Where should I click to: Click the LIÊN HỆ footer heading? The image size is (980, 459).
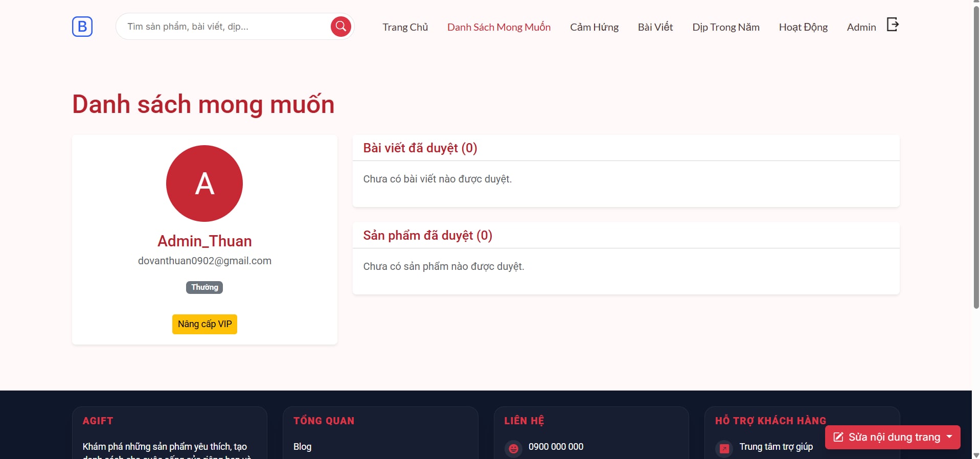tap(524, 421)
